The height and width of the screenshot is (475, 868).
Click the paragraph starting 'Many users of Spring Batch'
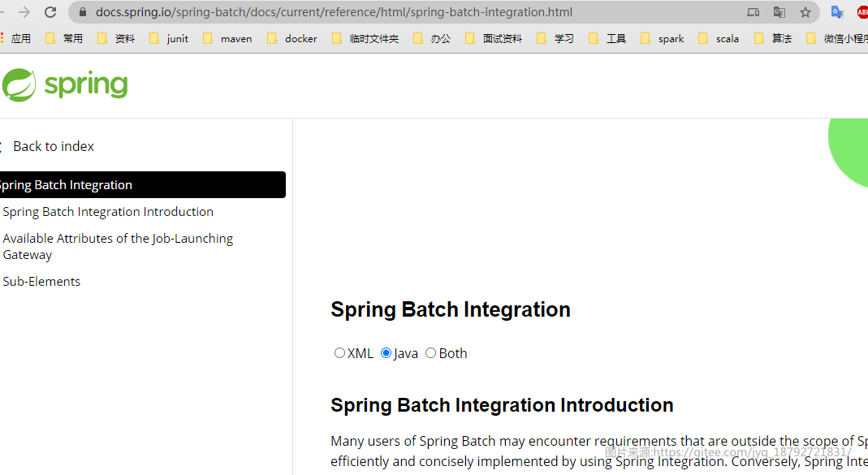(x=599, y=451)
